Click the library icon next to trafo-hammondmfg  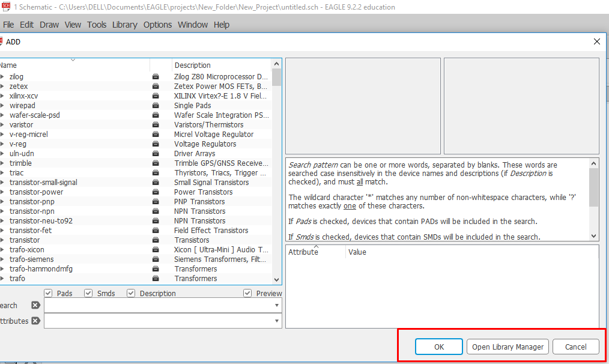pyautogui.click(x=156, y=269)
